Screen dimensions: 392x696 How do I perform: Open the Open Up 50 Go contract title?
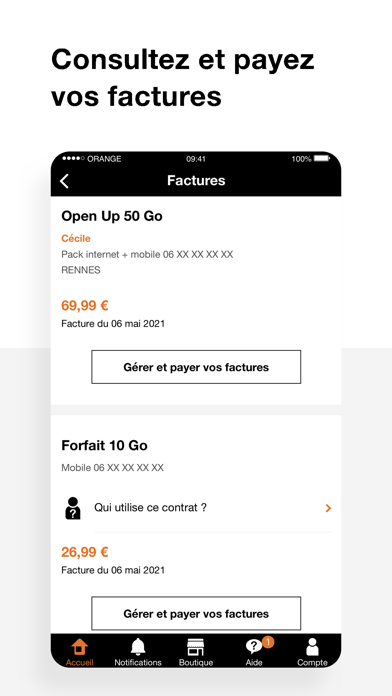pos(112,216)
